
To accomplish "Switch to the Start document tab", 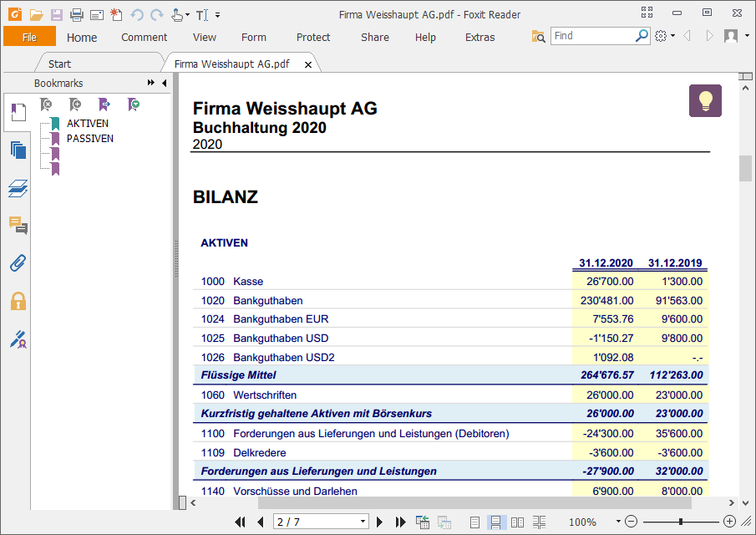I will coord(59,64).
